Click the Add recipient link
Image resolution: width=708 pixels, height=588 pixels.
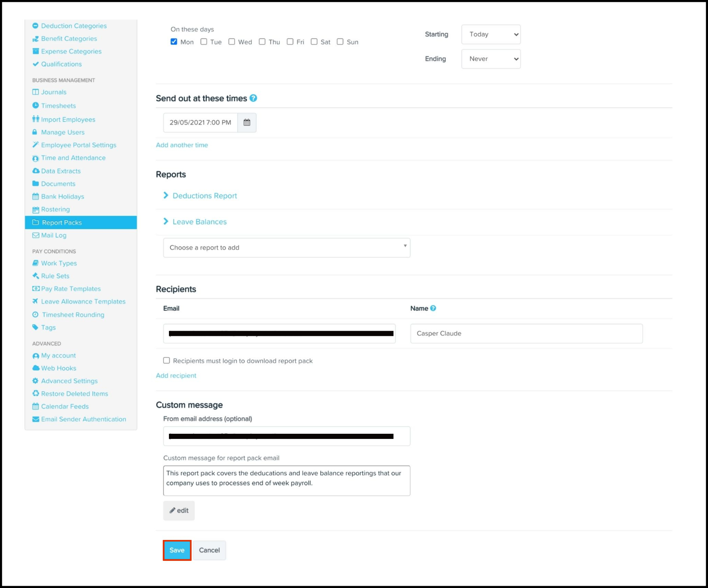pyautogui.click(x=176, y=375)
